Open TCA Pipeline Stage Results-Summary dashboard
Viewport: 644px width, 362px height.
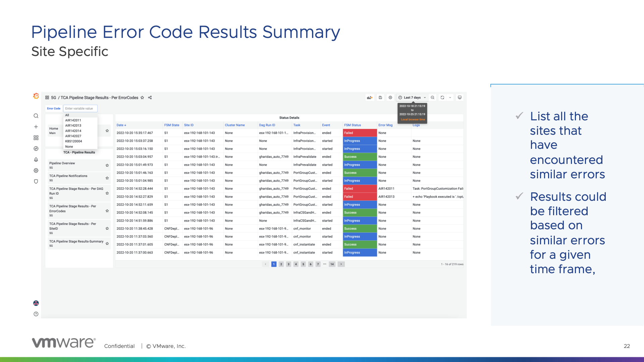pyautogui.click(x=76, y=241)
